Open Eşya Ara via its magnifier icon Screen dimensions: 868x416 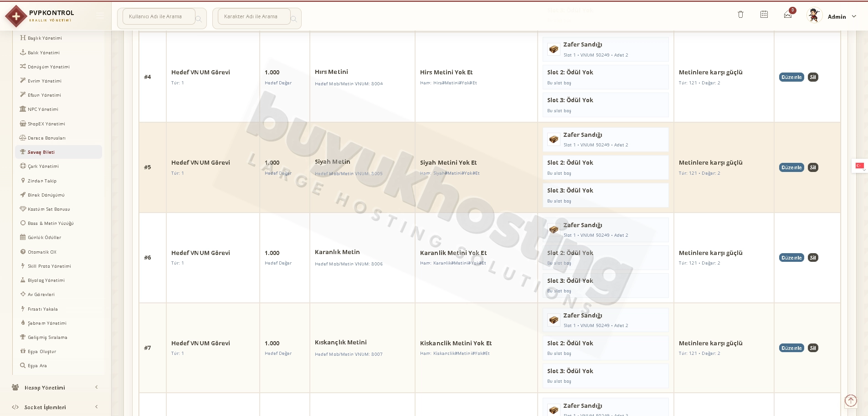coord(23,365)
